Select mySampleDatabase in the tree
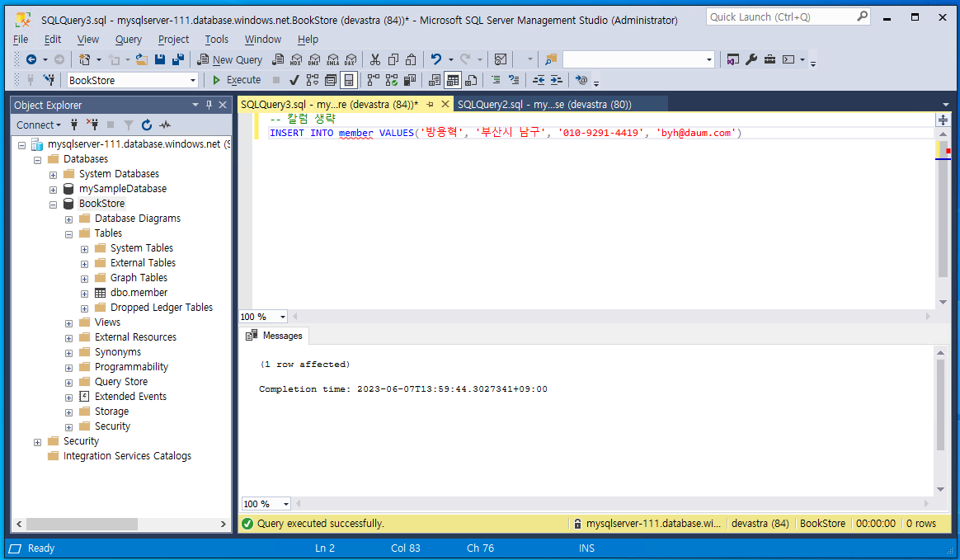 122,189
